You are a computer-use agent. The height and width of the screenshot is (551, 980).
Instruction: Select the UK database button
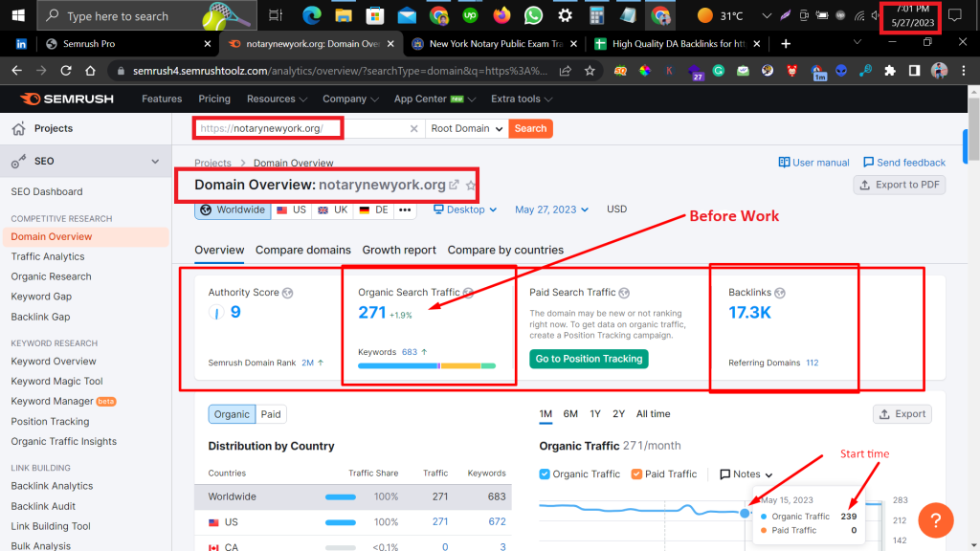point(332,209)
